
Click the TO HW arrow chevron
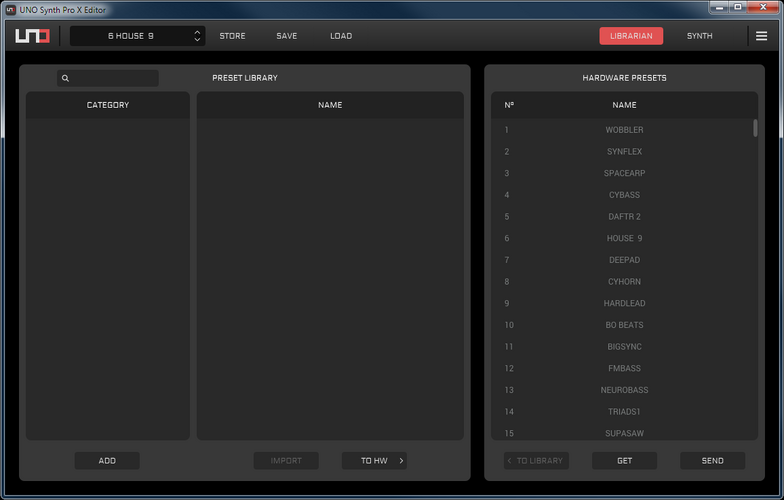click(401, 460)
